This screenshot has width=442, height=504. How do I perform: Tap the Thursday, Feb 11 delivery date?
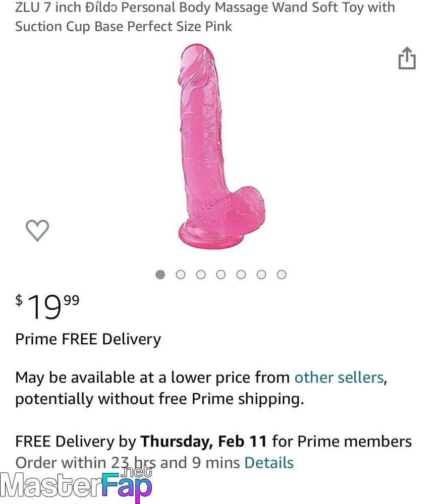[x=204, y=442]
